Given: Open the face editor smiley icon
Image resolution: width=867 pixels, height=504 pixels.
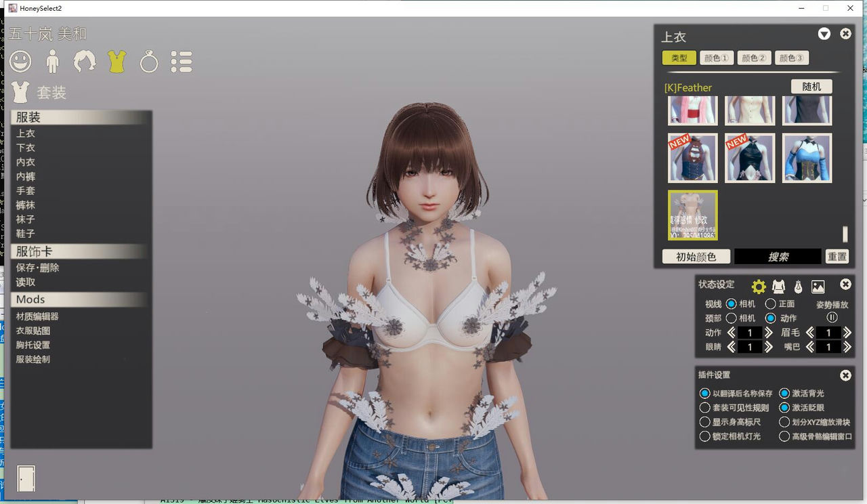Looking at the screenshot, I should 21,61.
